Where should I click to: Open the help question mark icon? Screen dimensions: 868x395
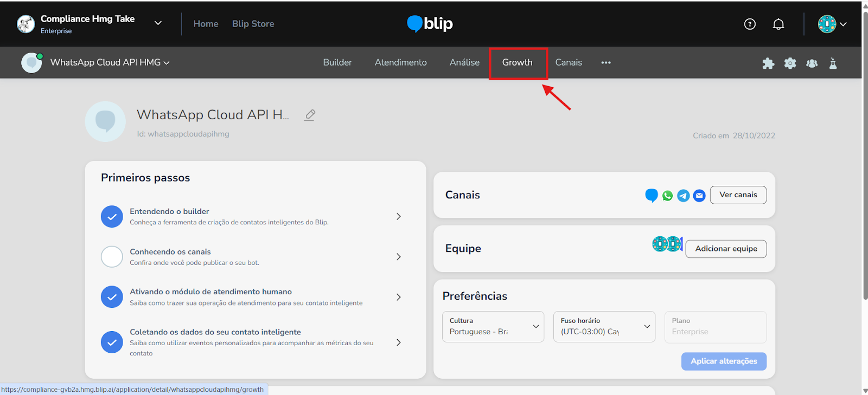click(x=750, y=24)
